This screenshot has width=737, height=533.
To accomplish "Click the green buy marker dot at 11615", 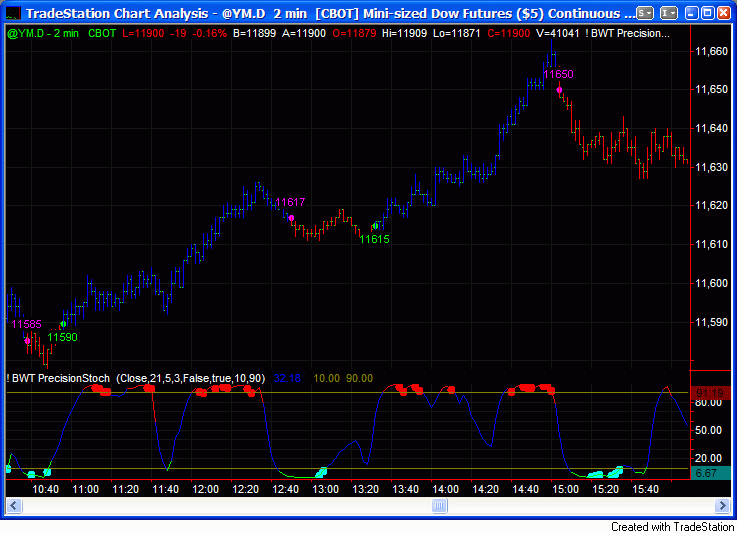I will coord(375,227).
